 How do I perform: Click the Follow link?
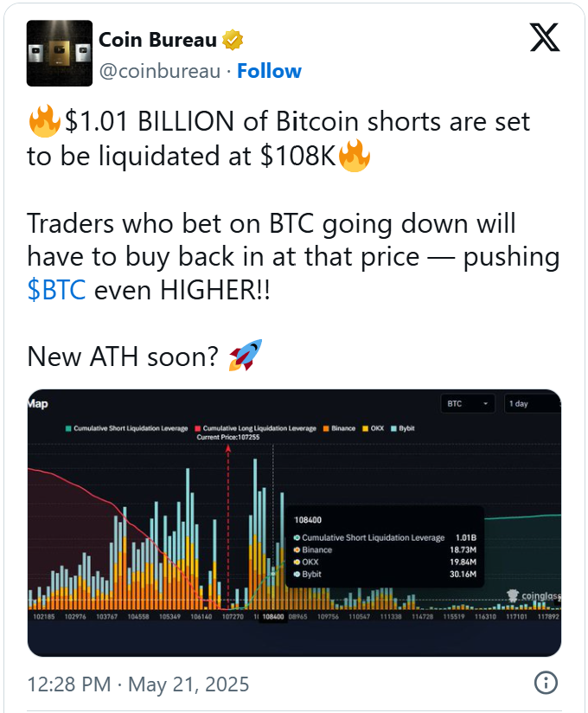coord(269,72)
